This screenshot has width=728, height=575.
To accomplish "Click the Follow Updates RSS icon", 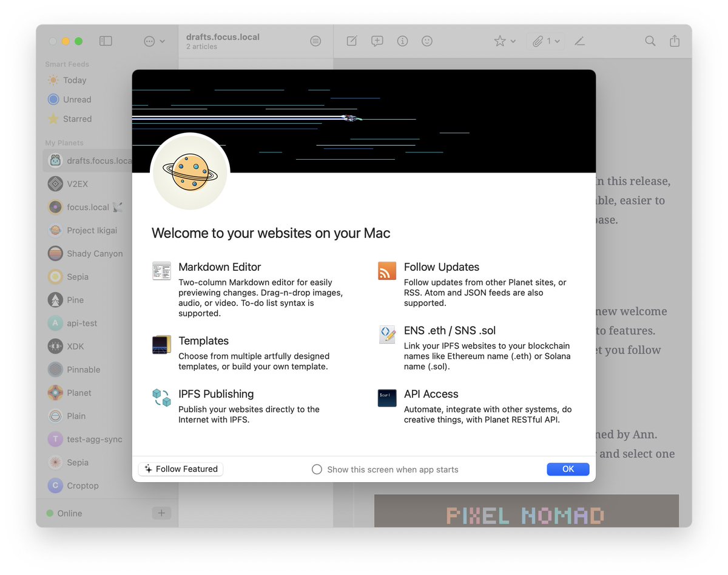I will tap(387, 271).
